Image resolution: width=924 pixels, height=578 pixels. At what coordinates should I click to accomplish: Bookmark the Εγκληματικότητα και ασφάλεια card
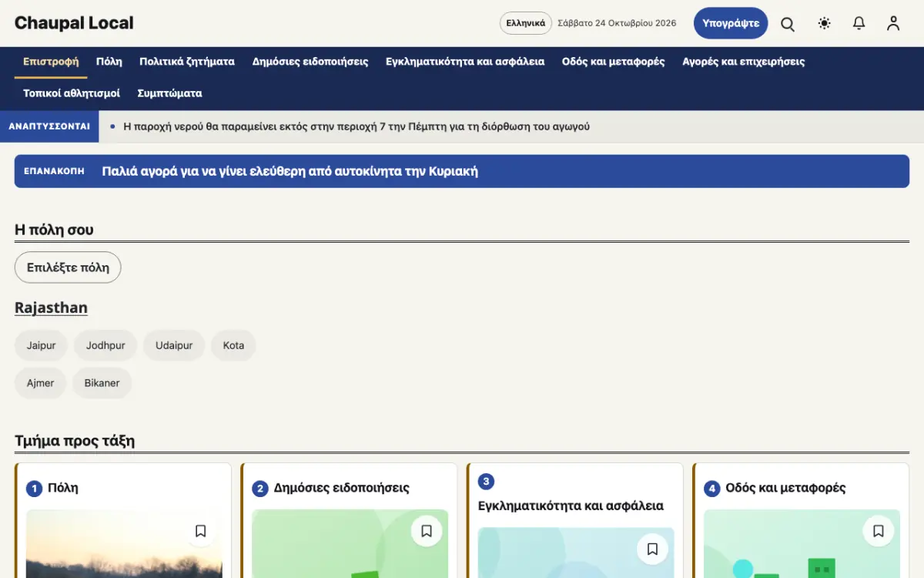652,549
